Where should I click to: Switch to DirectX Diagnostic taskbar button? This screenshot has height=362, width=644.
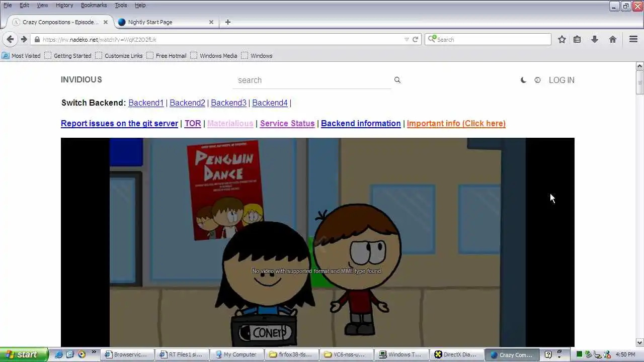(x=457, y=354)
